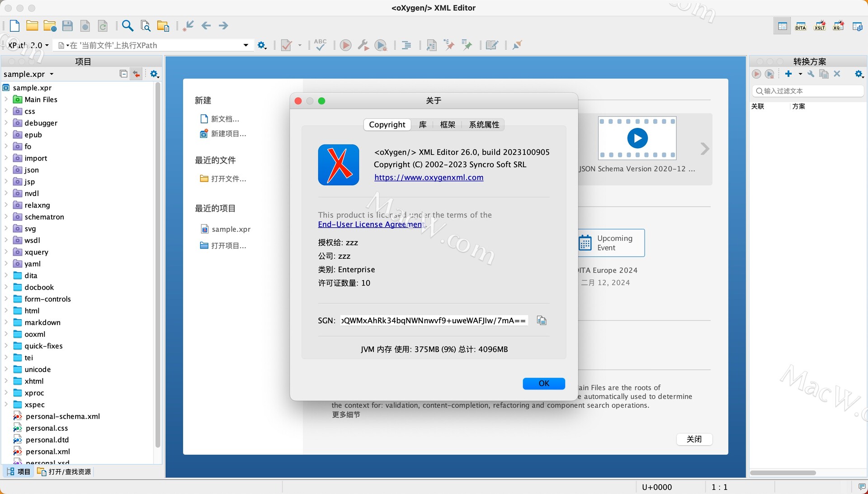This screenshot has height=494, width=868.
Task: Open recent project sample.xpr on welcome page
Action: click(x=226, y=229)
